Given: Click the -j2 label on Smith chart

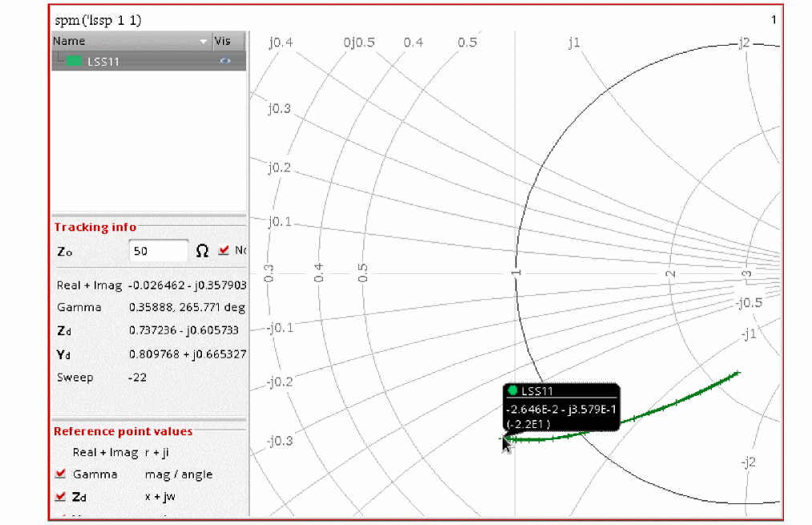Looking at the screenshot, I should (749, 462).
